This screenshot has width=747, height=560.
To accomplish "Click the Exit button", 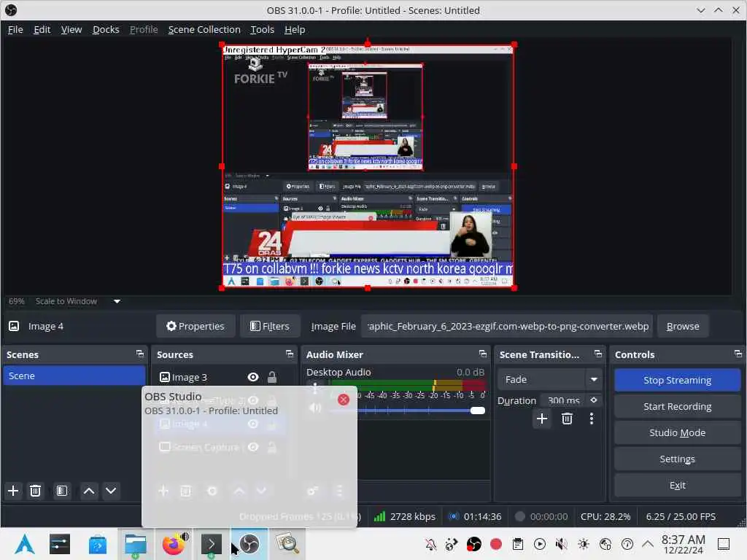I will pyautogui.click(x=677, y=485).
